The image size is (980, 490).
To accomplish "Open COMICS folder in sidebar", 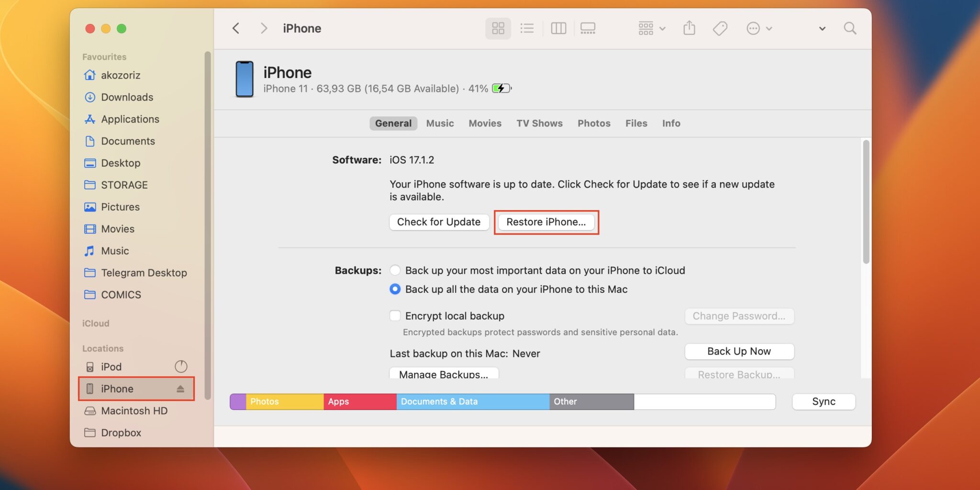I will pos(121,295).
